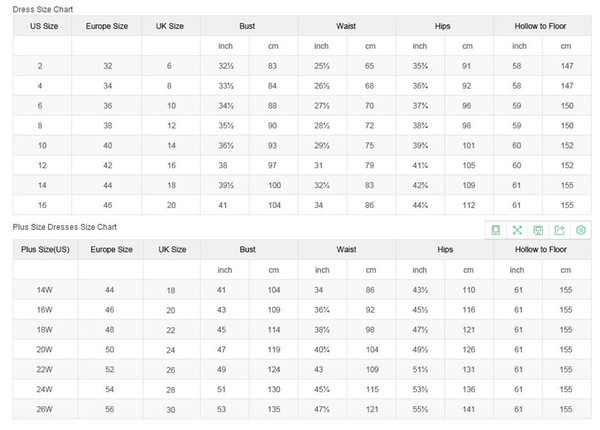Select the "US Size" column header

click(x=43, y=24)
